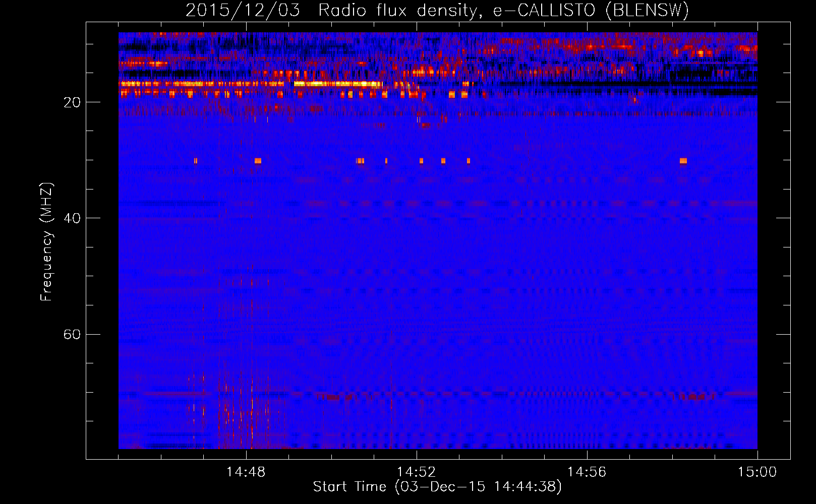The height and width of the screenshot is (504, 816).
Task: Click the 20 MHz frequency label
Action: point(72,102)
